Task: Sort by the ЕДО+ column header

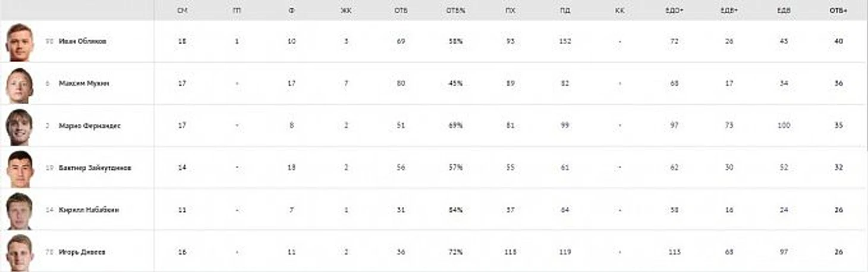Action: click(674, 11)
